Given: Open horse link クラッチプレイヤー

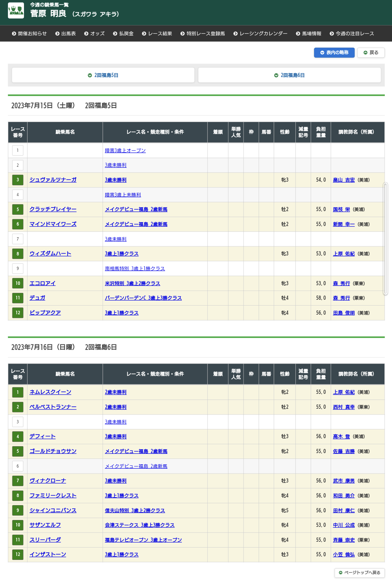Looking at the screenshot, I should [53, 209].
